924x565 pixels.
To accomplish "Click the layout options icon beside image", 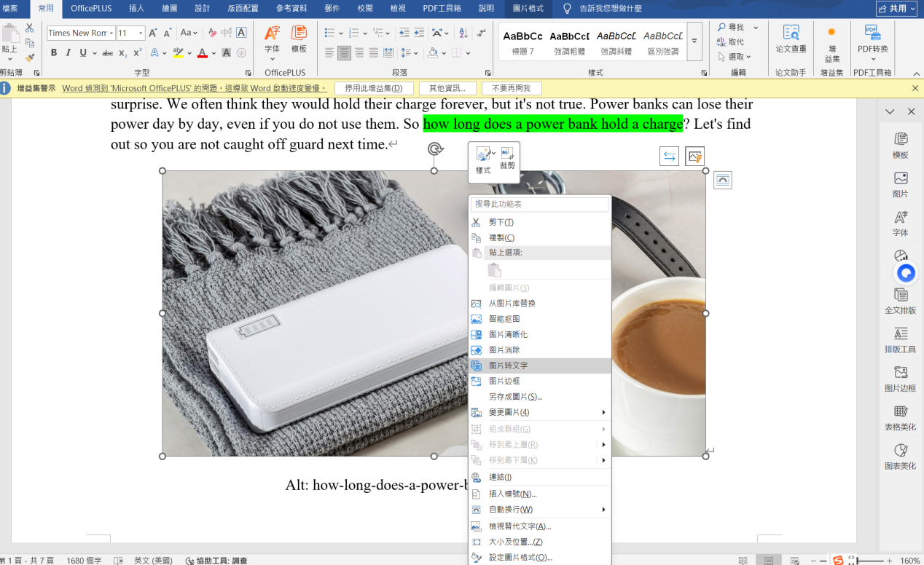I will pyautogui.click(x=722, y=180).
